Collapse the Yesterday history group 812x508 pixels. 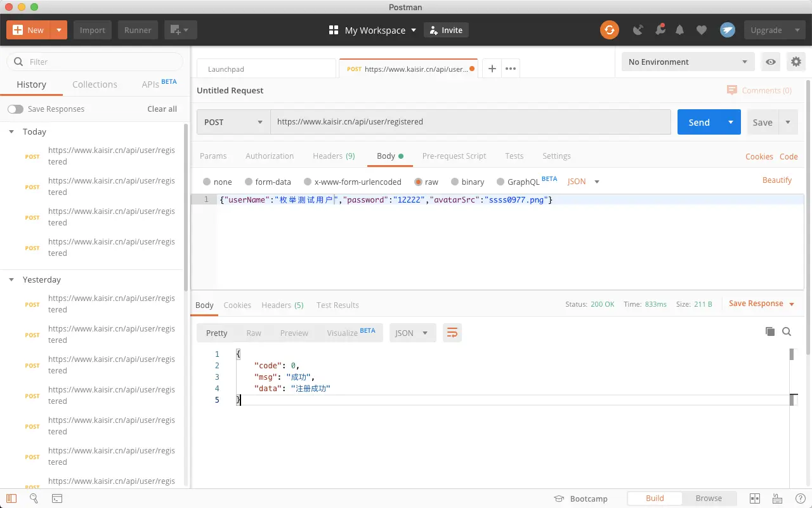point(11,279)
